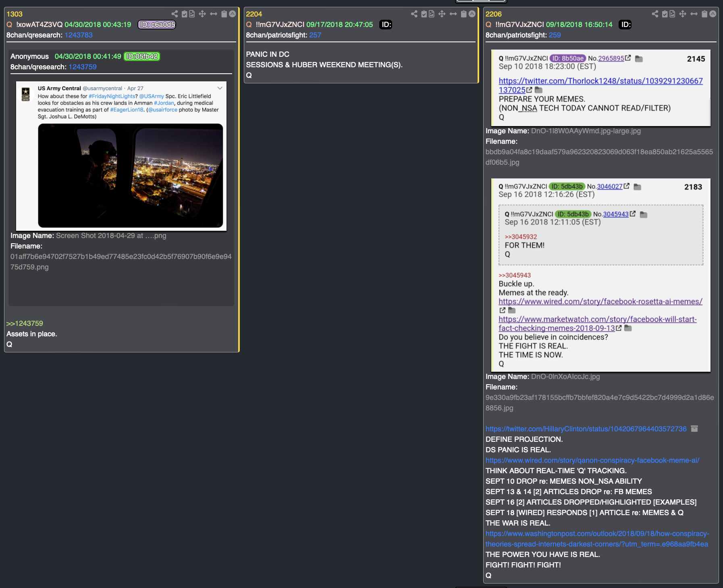Click post number 2206 heading
This screenshot has height=588, width=723.
[494, 14]
